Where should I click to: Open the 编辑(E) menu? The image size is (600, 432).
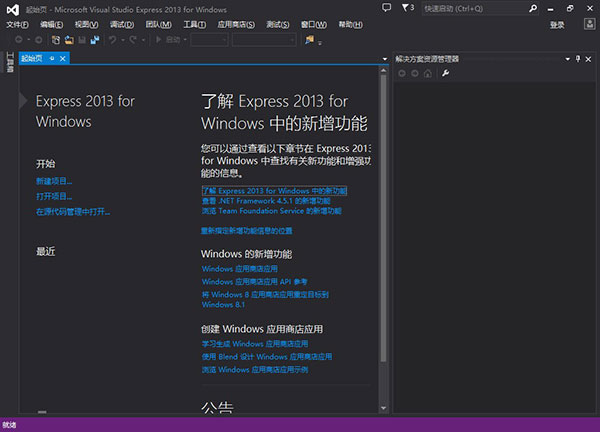pos(52,24)
